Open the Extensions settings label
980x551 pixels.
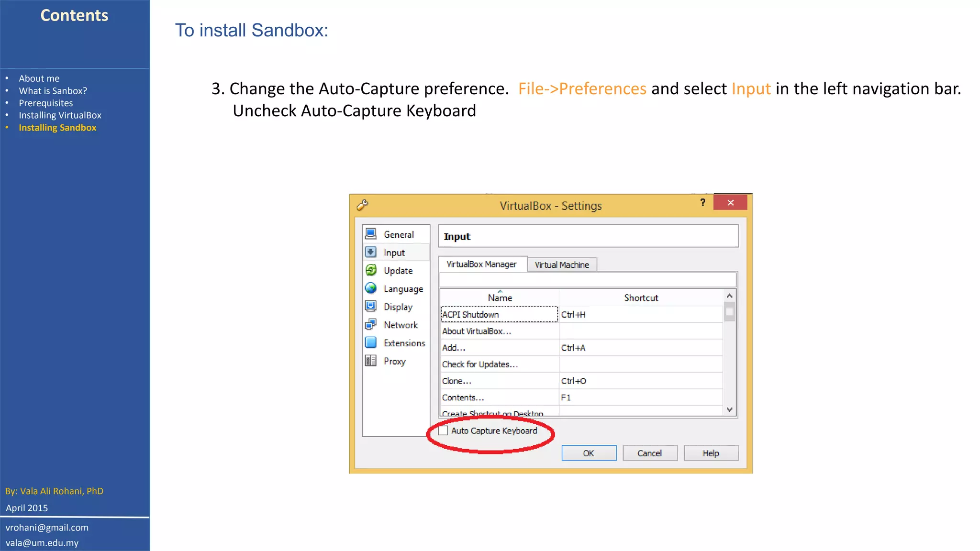point(404,343)
